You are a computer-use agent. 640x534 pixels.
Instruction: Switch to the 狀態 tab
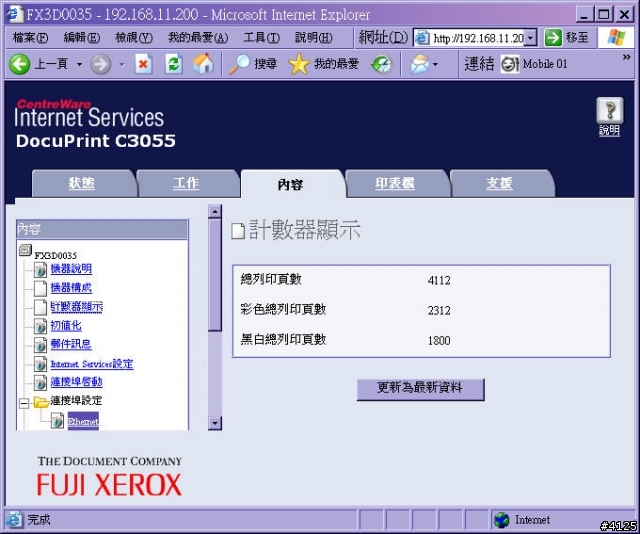coord(82,183)
